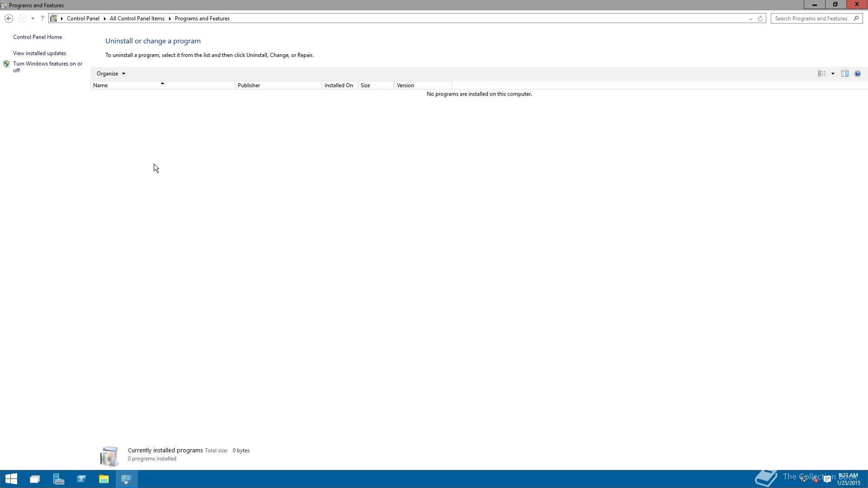Viewport: 868px width, 488px height.
Task: Open View installed updates link
Action: point(39,53)
